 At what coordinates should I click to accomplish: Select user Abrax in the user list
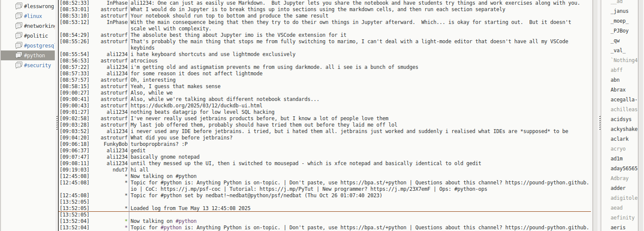coord(618,90)
